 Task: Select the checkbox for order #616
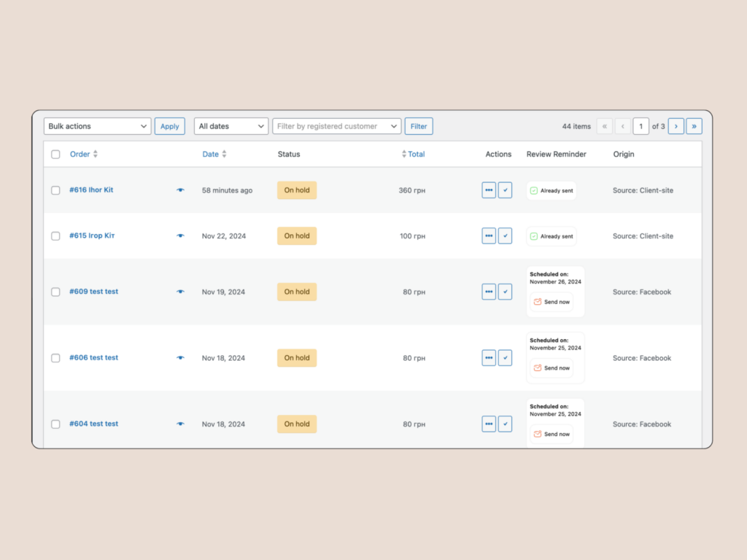55,190
